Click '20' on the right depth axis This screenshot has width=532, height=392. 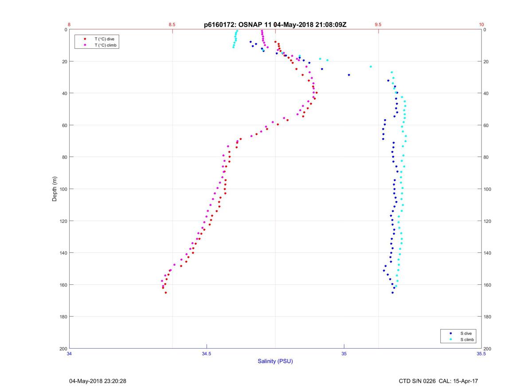point(486,62)
